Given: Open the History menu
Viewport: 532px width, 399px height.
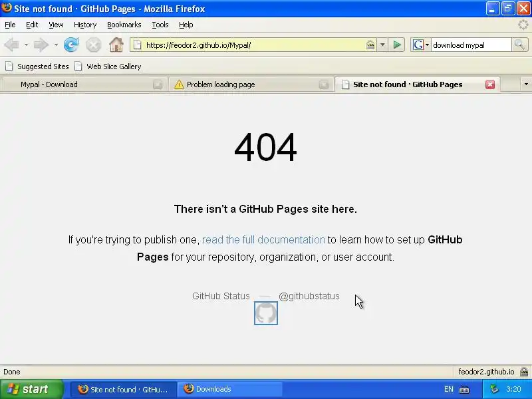Looking at the screenshot, I should [x=85, y=25].
